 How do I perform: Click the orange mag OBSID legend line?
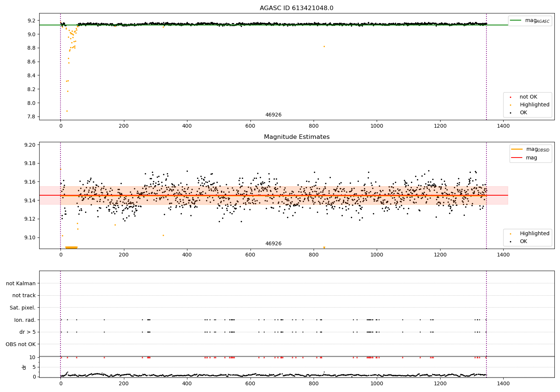coord(517,149)
